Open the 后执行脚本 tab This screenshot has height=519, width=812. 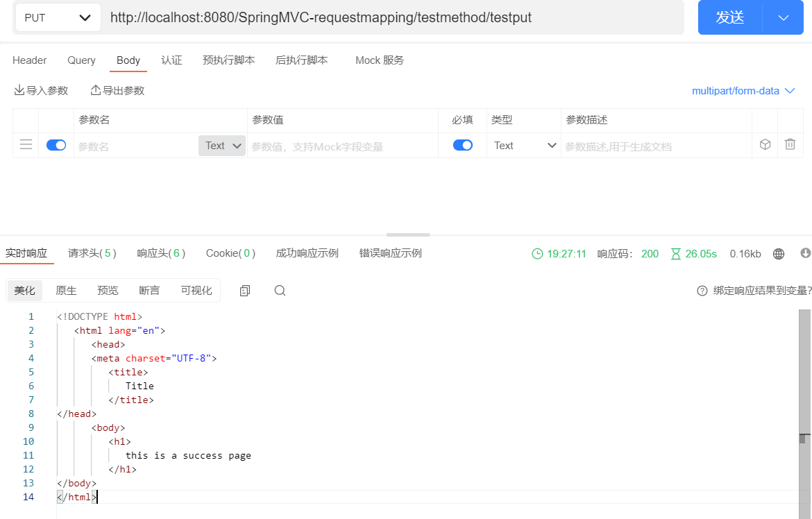tap(301, 60)
